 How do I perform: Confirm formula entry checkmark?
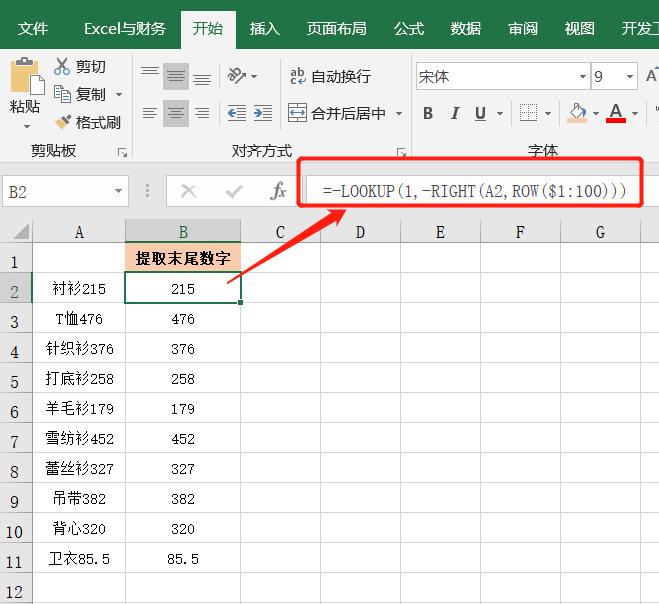[234, 191]
